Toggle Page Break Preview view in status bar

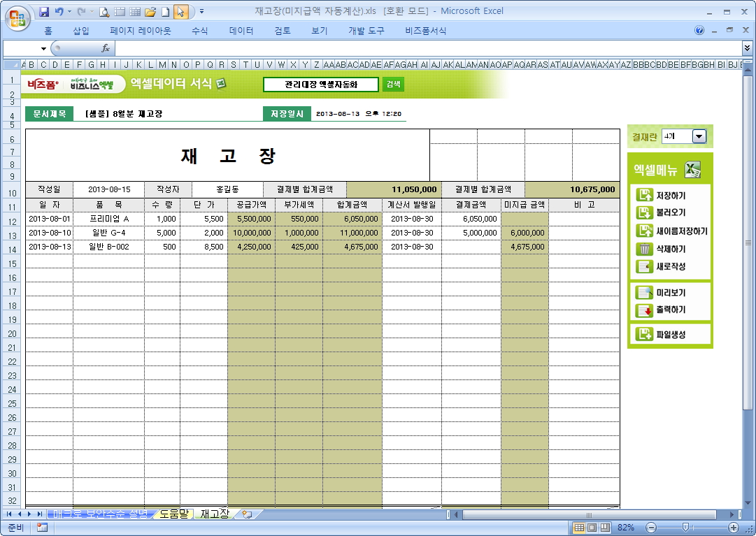click(x=605, y=528)
